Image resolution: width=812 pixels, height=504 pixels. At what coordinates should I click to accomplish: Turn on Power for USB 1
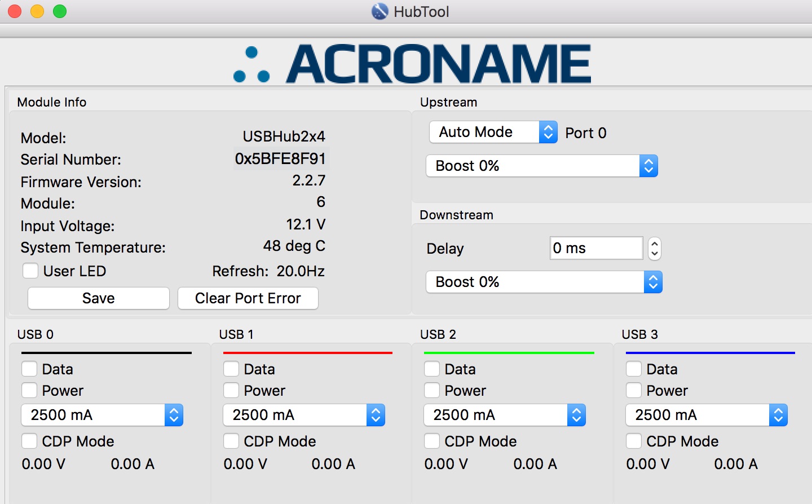tap(231, 391)
